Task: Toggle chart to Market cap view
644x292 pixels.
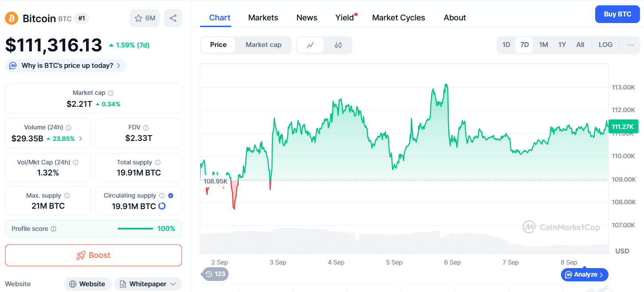Action: 263,45
